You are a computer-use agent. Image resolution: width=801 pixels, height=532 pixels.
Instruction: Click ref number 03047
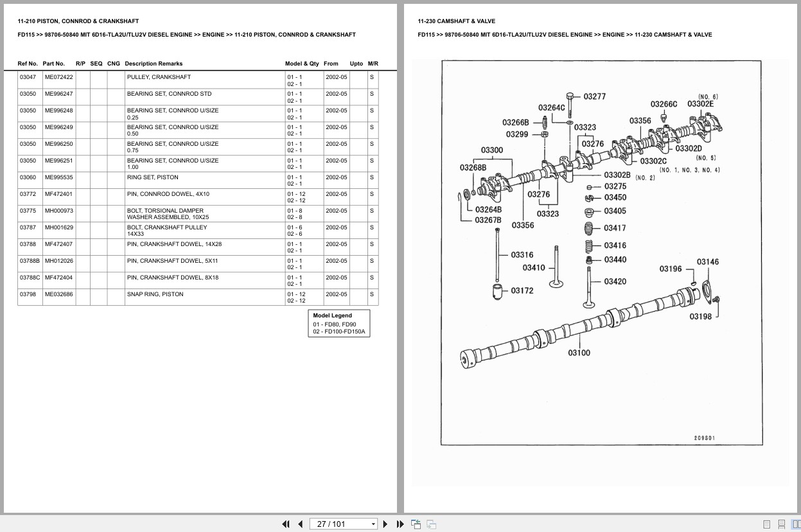click(x=28, y=77)
